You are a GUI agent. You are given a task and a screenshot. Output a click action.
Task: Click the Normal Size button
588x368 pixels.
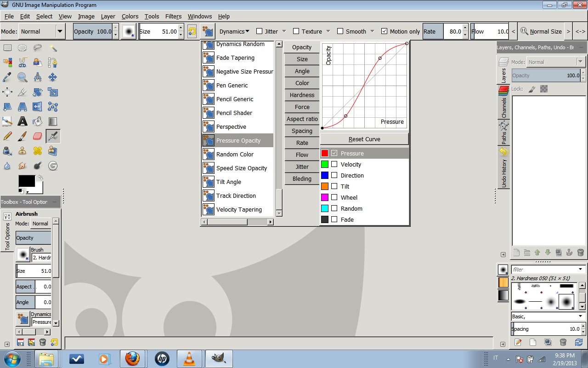point(541,31)
